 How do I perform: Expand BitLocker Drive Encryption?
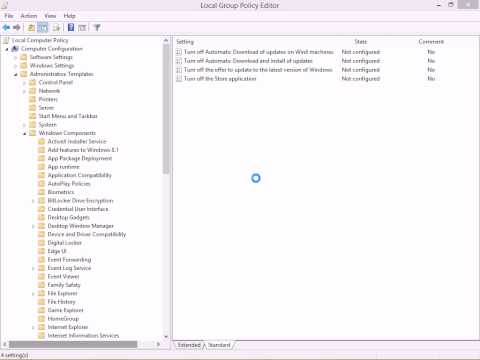33,201
